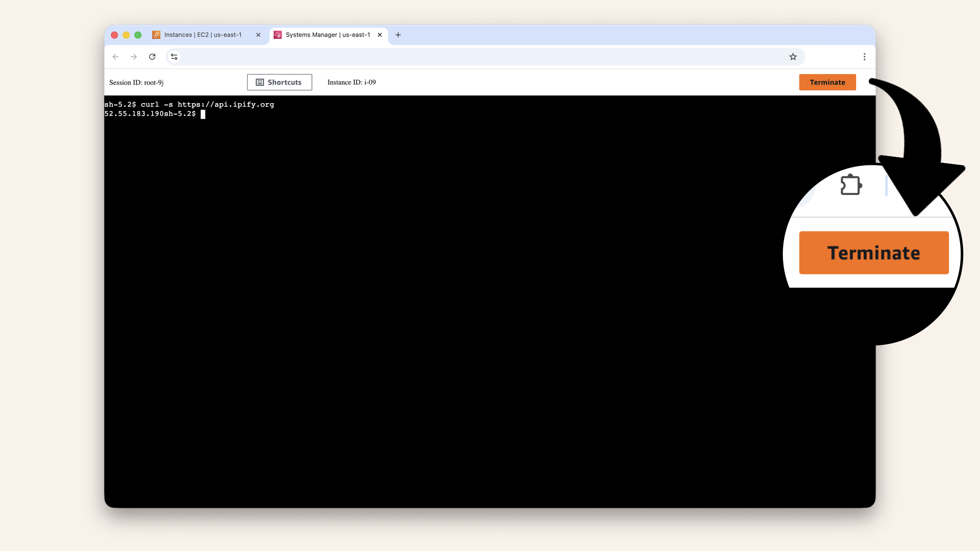Close the Systems Manager tab
Image resolution: width=980 pixels, height=551 pixels.
(x=380, y=35)
